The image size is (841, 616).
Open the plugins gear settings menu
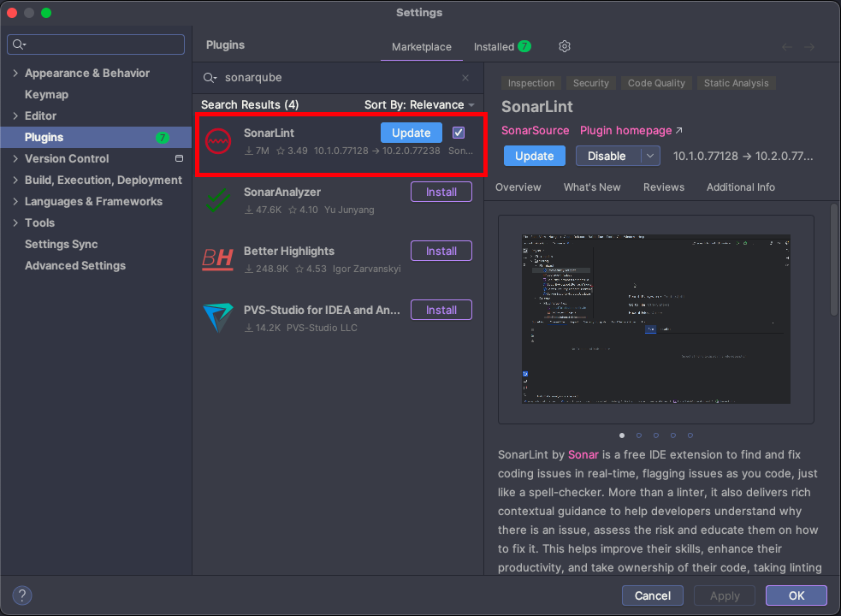pyautogui.click(x=565, y=47)
